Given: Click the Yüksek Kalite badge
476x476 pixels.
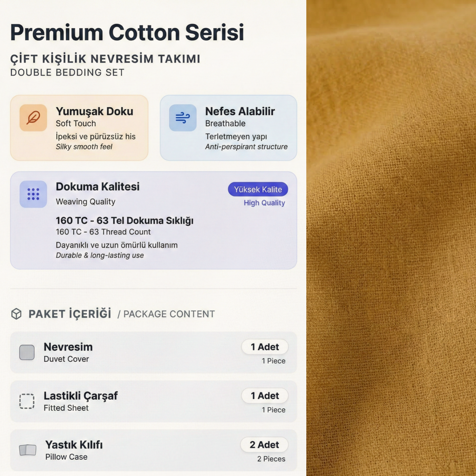Looking at the screenshot, I should (x=258, y=189).
